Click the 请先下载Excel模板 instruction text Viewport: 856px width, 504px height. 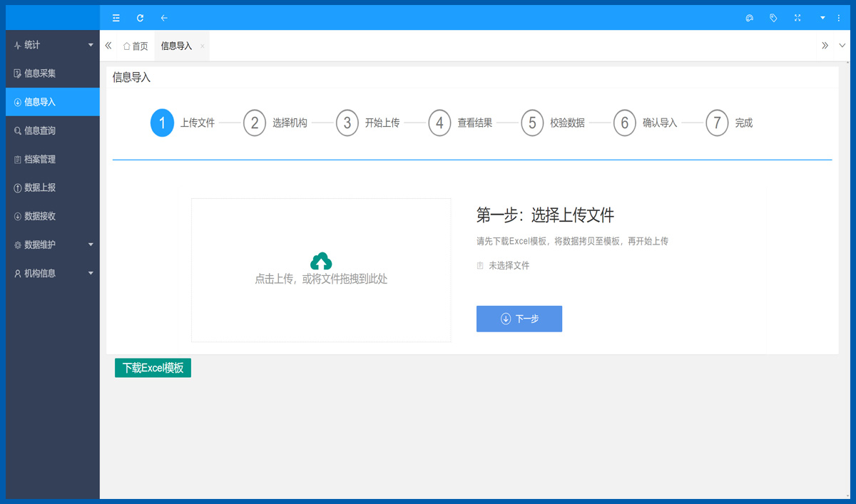tap(572, 241)
